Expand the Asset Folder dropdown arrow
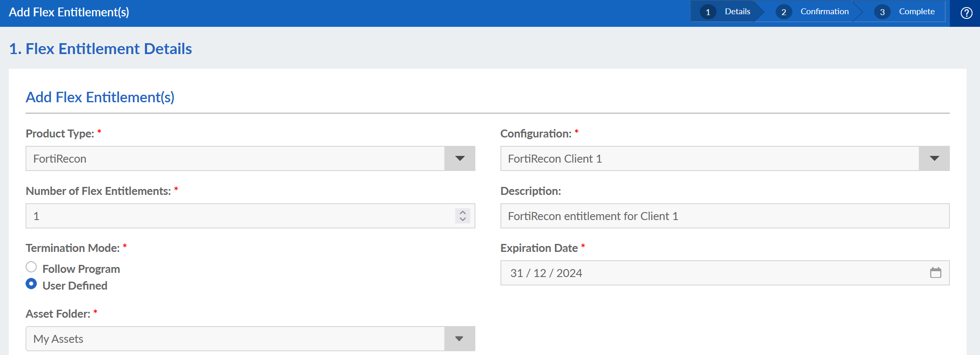The image size is (980, 355). 459,339
